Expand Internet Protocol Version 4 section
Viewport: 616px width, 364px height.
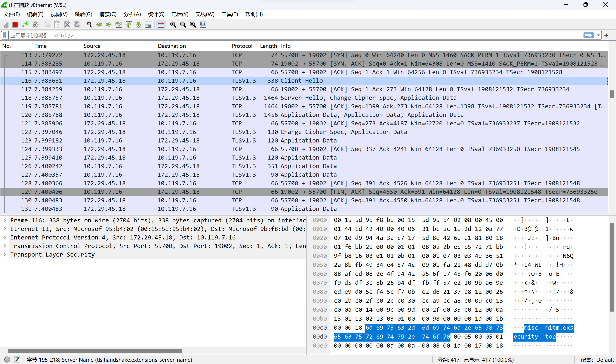(x=5, y=238)
